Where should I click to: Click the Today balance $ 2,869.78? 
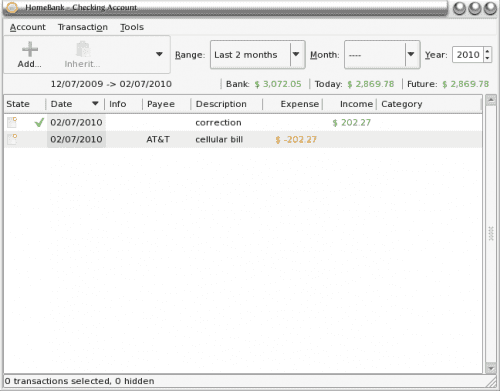pyautogui.click(x=371, y=84)
